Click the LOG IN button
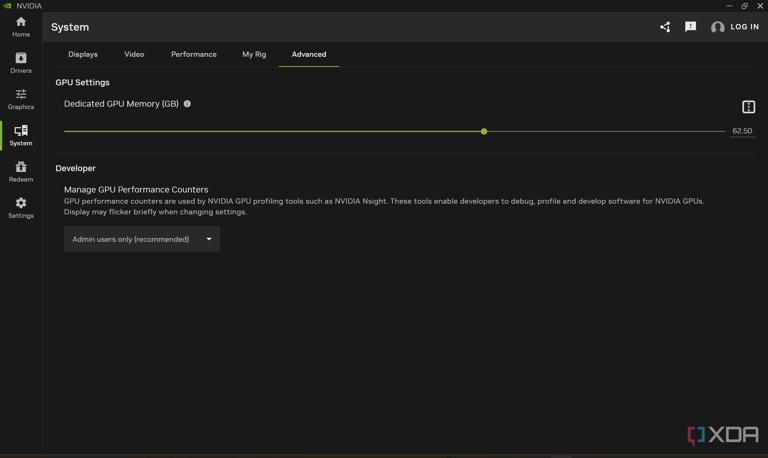 (x=744, y=27)
